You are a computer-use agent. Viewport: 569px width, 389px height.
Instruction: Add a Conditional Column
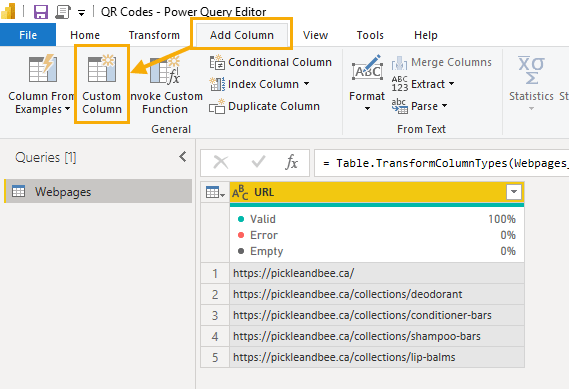click(271, 62)
